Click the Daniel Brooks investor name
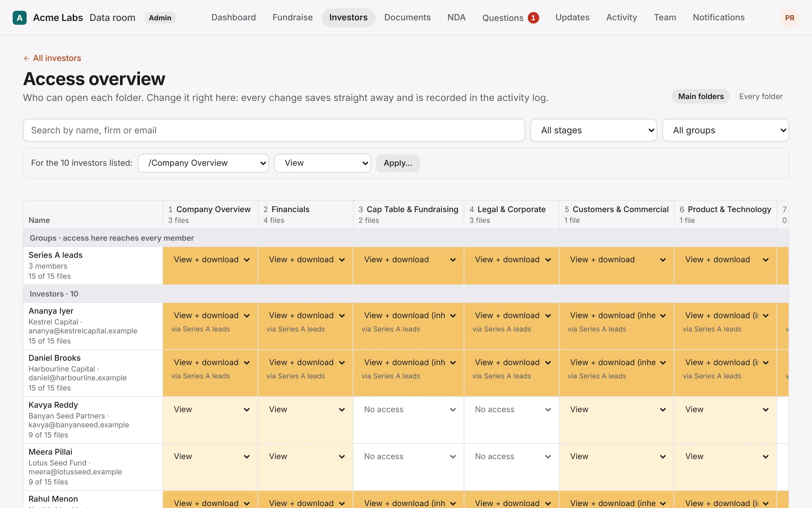 [55, 358]
